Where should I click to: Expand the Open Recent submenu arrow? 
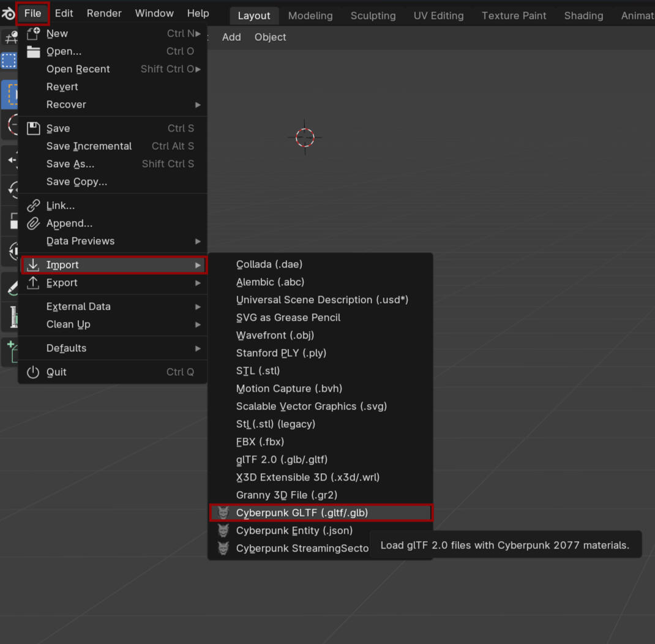[198, 69]
